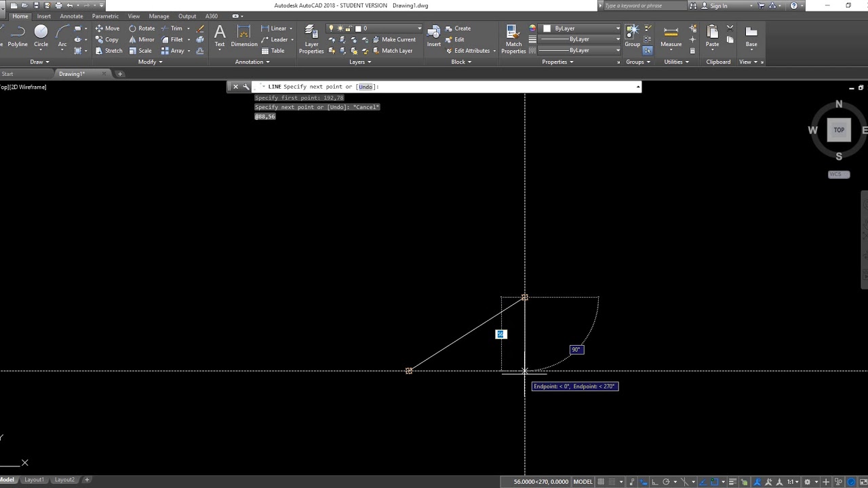Click the Save icon in quick access toolbar

tap(37, 5)
